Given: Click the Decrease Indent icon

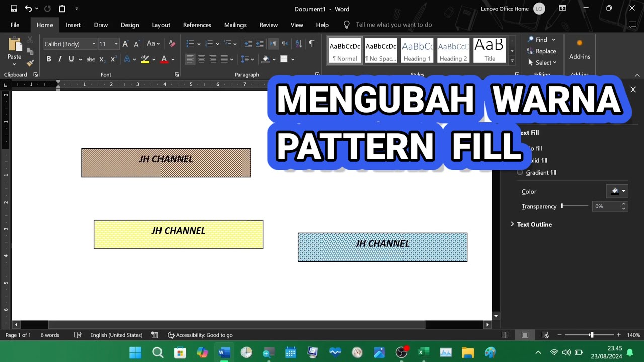Looking at the screenshot, I should coord(248,44).
